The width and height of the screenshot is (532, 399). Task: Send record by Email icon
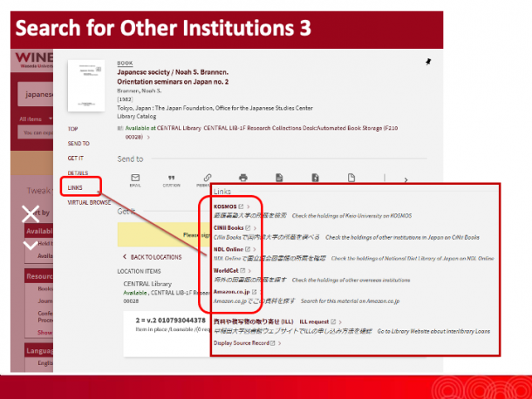(x=135, y=178)
